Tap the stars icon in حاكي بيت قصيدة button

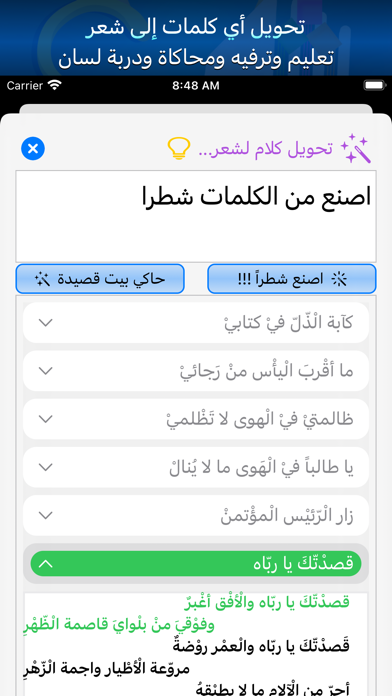tap(45, 279)
